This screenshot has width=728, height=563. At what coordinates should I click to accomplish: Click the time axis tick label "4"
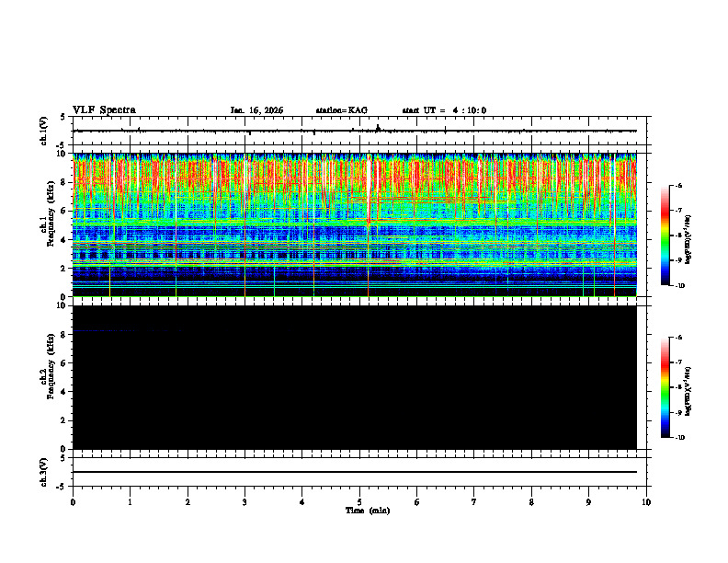[302, 502]
